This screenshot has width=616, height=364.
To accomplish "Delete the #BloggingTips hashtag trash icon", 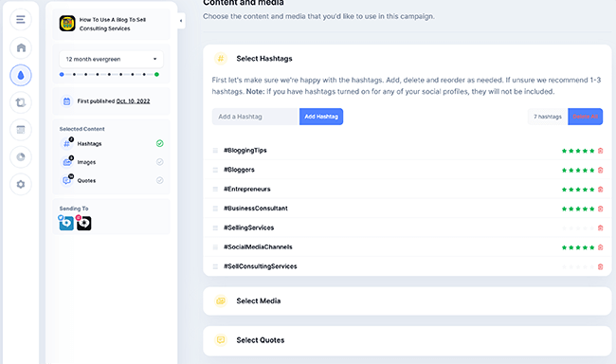I will (600, 151).
